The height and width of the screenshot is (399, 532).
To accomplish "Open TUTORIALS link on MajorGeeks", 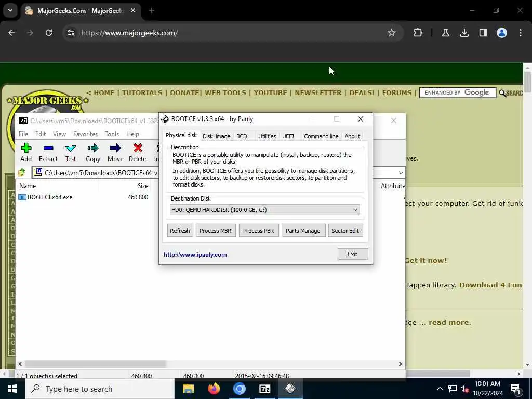I will click(x=142, y=92).
